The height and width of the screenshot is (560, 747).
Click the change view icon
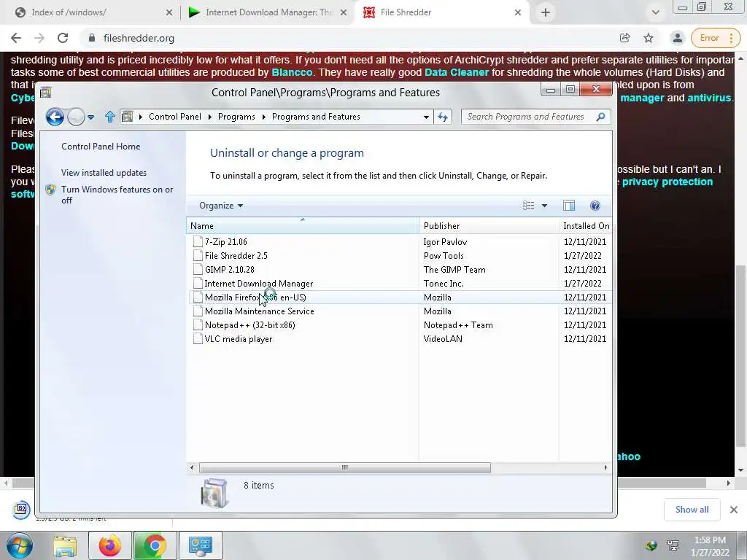[528, 206]
